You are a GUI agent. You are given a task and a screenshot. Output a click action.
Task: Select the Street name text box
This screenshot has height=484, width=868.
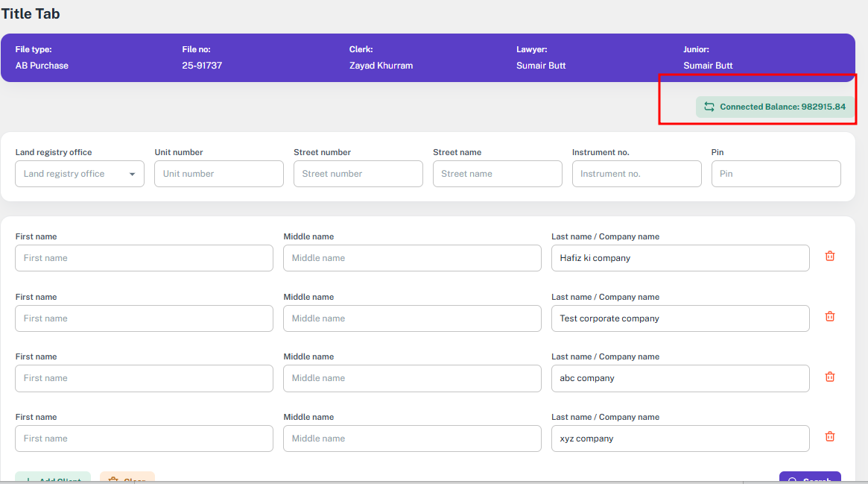[x=497, y=174]
